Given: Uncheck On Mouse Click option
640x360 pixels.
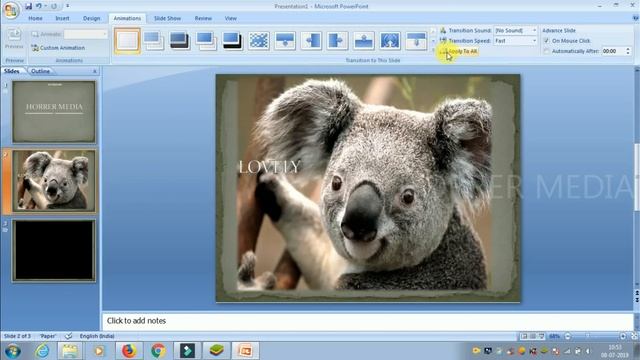Looking at the screenshot, I should [546, 41].
